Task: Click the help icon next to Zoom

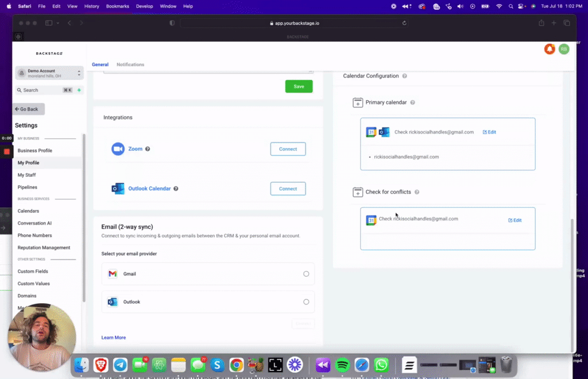Action: (148, 149)
